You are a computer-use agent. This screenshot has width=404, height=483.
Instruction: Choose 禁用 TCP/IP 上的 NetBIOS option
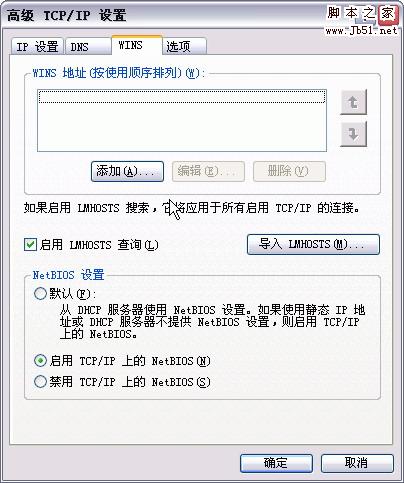(x=40, y=381)
